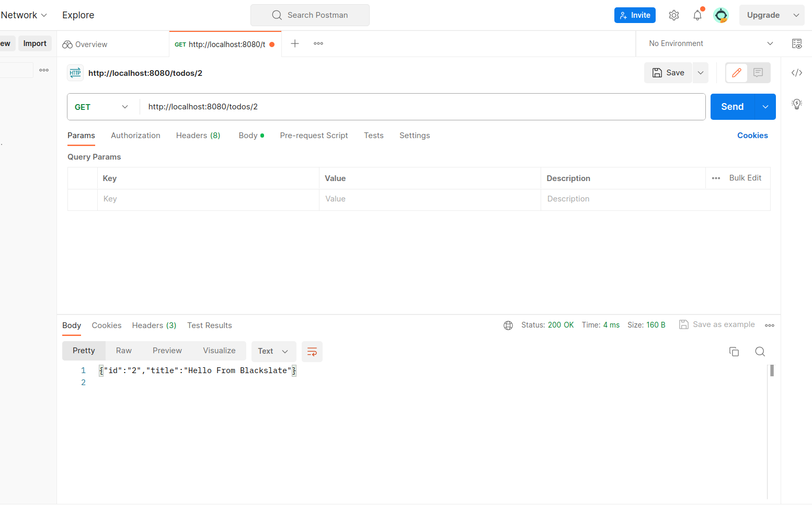This screenshot has height=506, width=812.
Task: Click the lightbulb related info icon
Action: tap(796, 104)
